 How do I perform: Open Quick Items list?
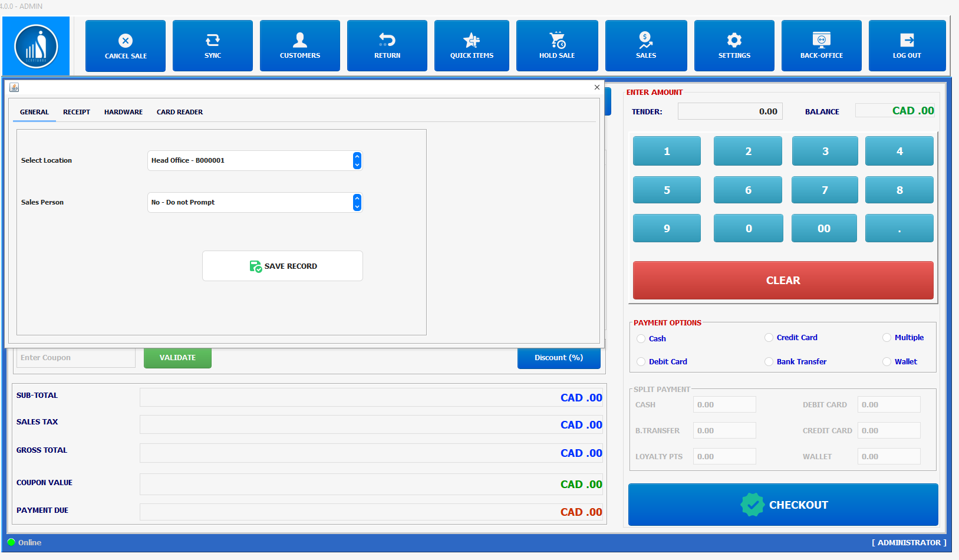click(x=472, y=46)
